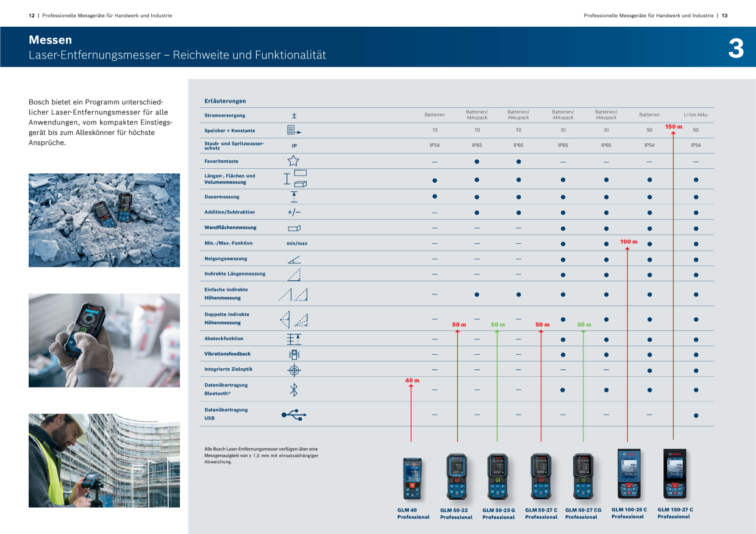Click the 'Messen' heading
756x534 pixels.
50,40
